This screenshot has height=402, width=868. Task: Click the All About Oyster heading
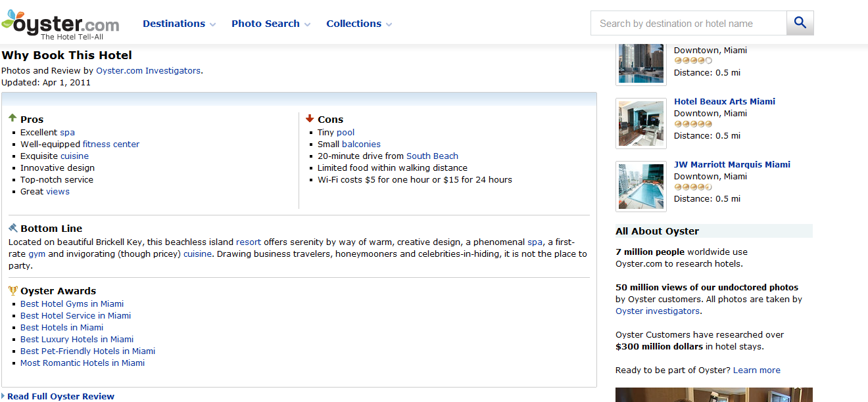(657, 231)
